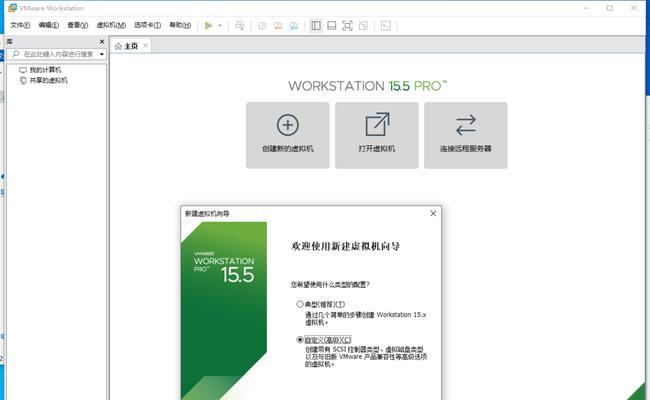Click the magnifier icon in library search
The image size is (650, 400).
point(16,54)
